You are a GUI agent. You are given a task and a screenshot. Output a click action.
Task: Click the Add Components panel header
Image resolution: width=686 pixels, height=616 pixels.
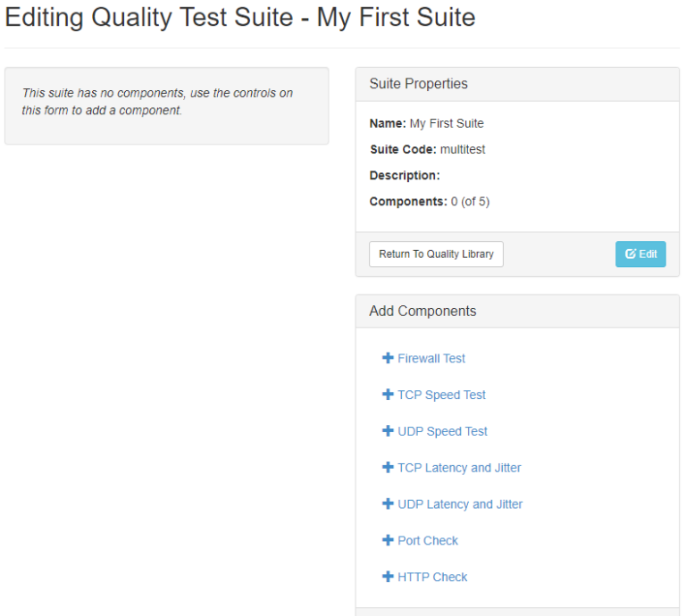click(517, 312)
